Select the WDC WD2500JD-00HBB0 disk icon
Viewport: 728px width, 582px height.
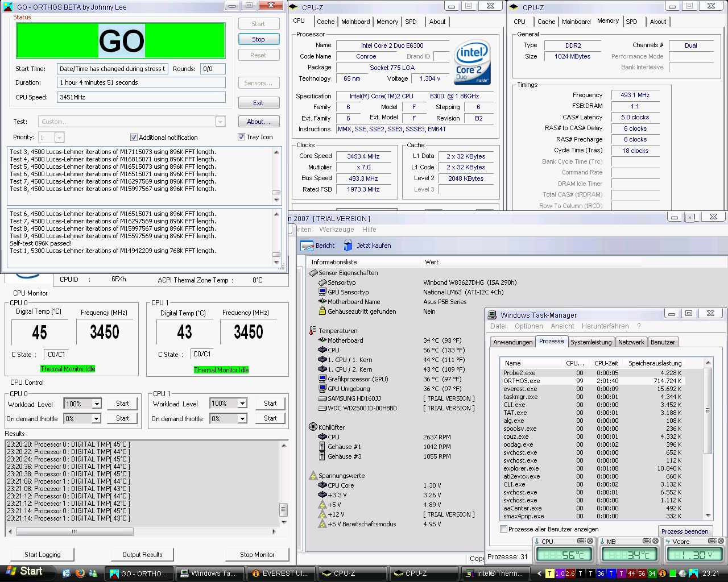tap(322, 408)
